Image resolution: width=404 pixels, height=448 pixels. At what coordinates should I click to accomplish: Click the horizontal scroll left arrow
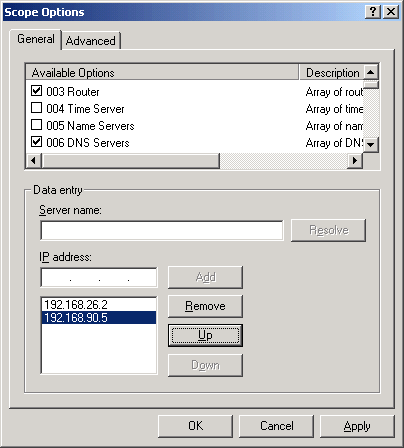click(x=34, y=161)
